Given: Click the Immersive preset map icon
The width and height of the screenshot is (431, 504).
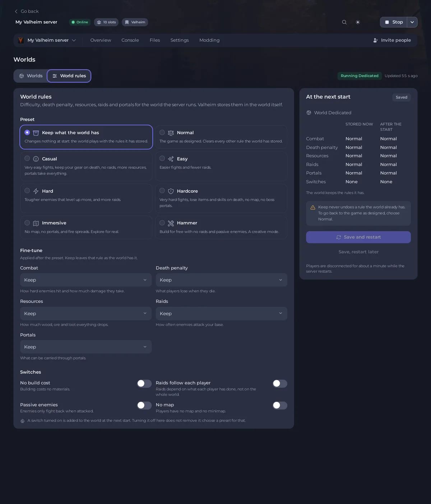Looking at the screenshot, I should (36, 223).
